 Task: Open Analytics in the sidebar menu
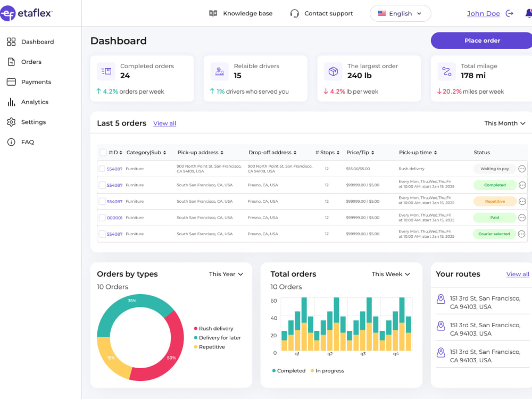(x=35, y=102)
